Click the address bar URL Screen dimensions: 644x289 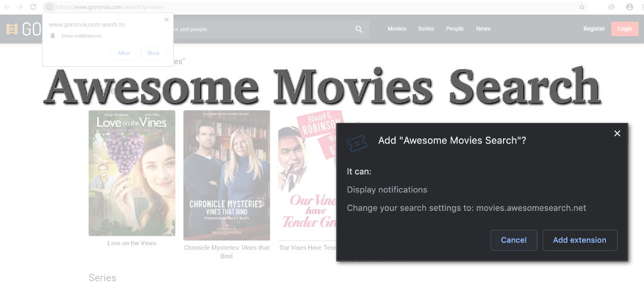(109, 7)
